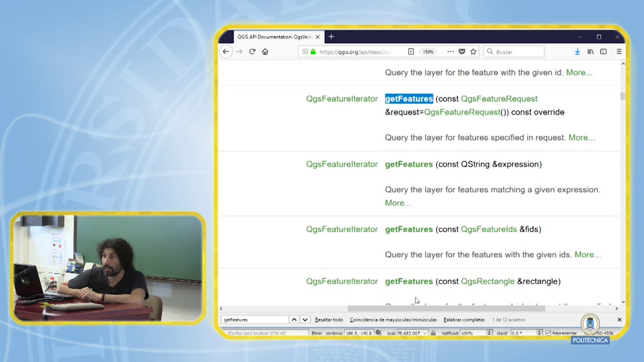Toggle Palabras completas option
The image size is (644, 362).
(x=464, y=320)
